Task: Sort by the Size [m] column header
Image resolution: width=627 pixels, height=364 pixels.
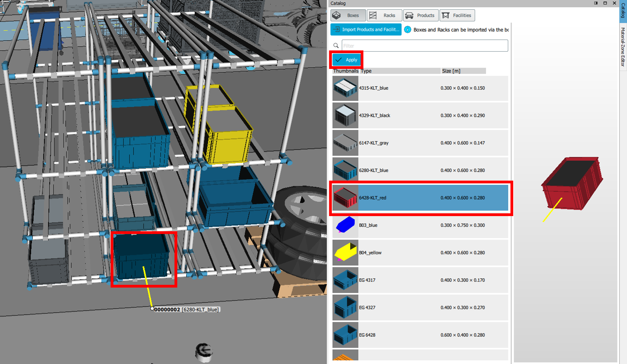Action: point(464,71)
